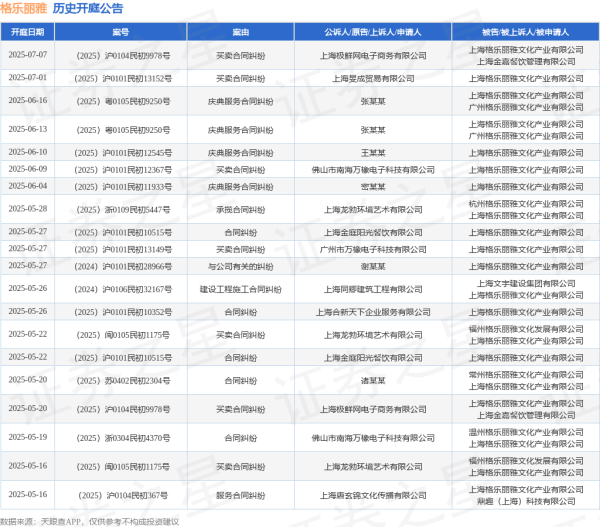Click the 案号 column header
The height and width of the screenshot is (527, 600).
[122, 32]
